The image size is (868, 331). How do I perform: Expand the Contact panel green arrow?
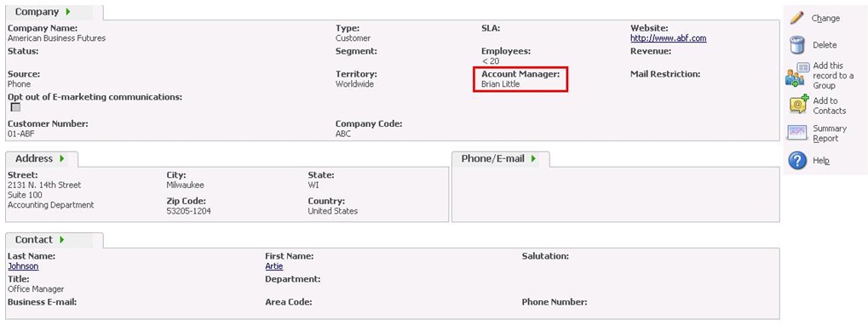pyautogui.click(x=62, y=240)
